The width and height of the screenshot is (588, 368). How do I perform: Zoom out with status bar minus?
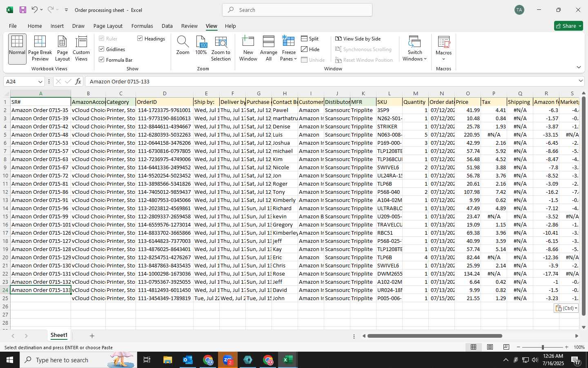click(519, 347)
